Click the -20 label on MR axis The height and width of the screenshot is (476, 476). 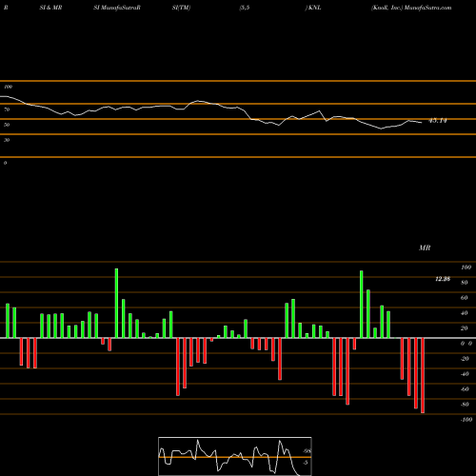pyautogui.click(x=465, y=359)
